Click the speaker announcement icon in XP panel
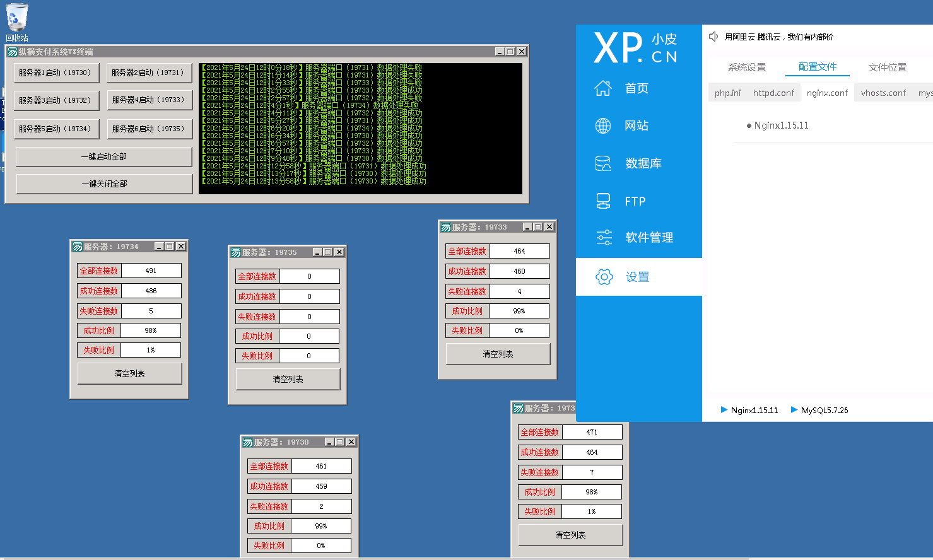The image size is (933, 560). 713,37
